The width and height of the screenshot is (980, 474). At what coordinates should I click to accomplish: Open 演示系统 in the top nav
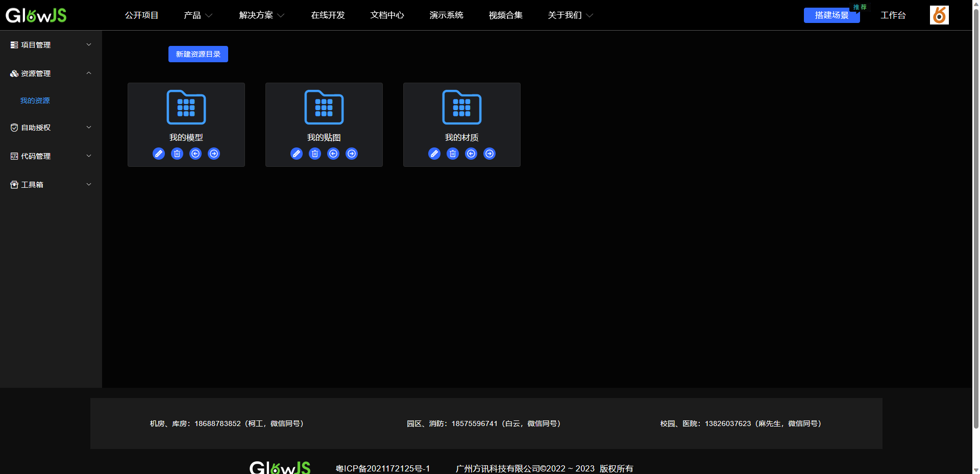tap(447, 15)
